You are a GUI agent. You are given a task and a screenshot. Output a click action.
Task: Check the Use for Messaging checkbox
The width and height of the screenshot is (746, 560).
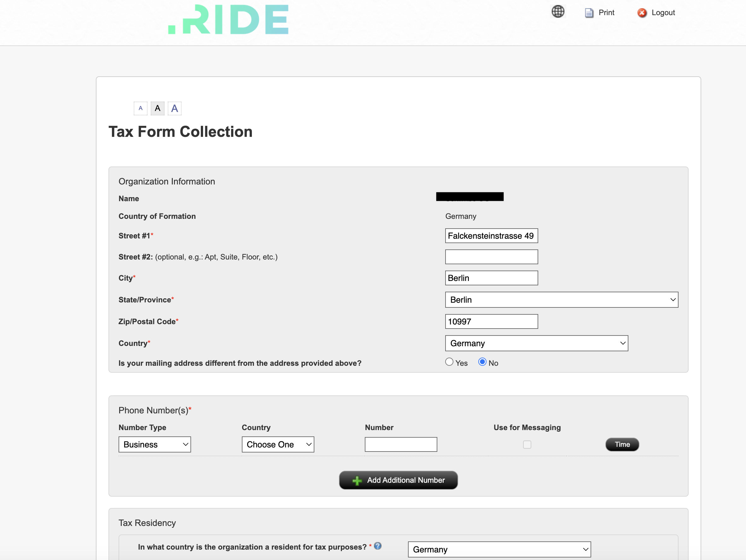[527, 445]
